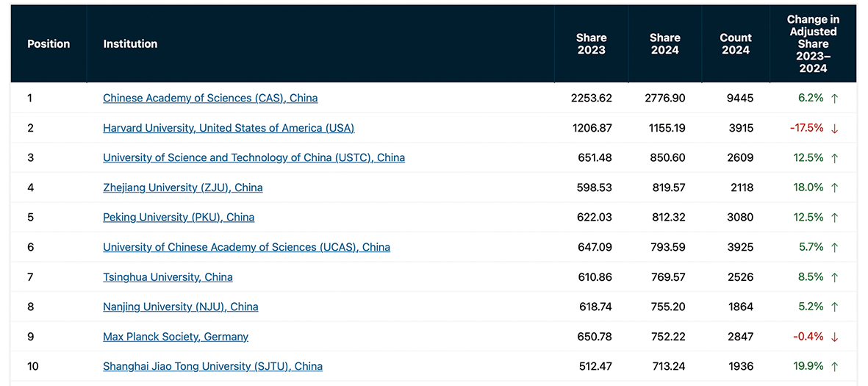Click the green up arrow beside 19.9%
Viewport: 868px width, 386px height.
pos(834,366)
